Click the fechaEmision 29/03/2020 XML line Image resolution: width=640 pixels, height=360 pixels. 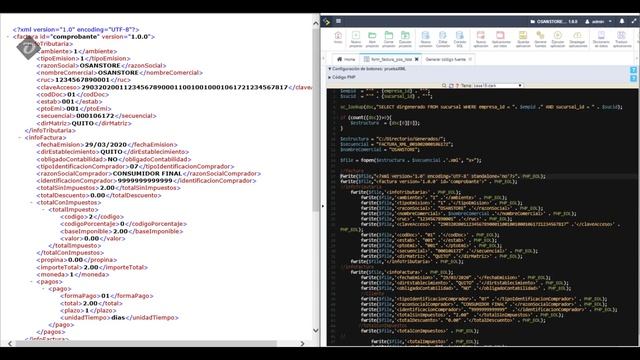pyautogui.click(x=107, y=145)
